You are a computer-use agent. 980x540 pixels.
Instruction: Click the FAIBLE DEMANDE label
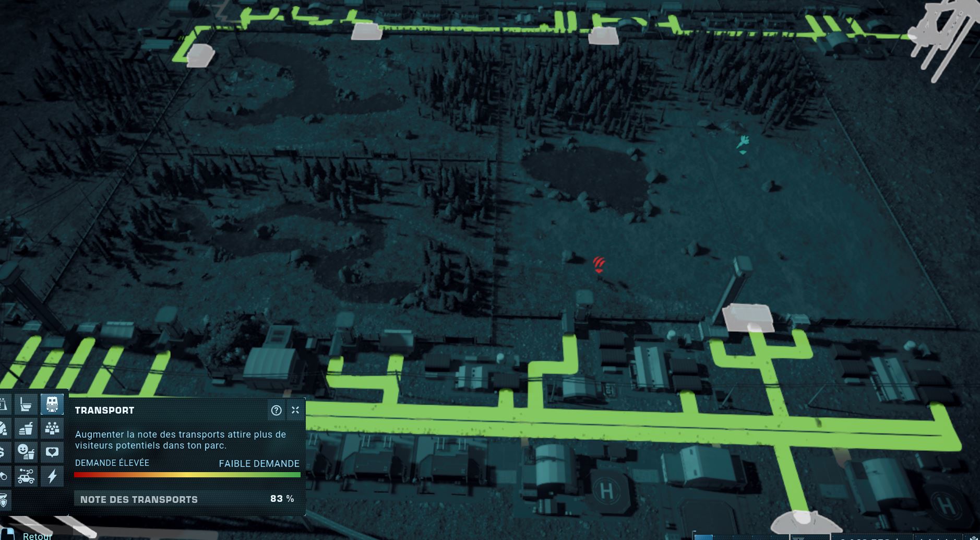click(259, 463)
